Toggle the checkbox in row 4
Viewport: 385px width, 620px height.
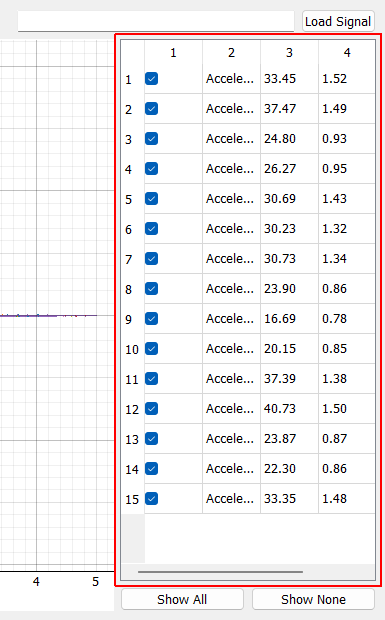(151, 169)
